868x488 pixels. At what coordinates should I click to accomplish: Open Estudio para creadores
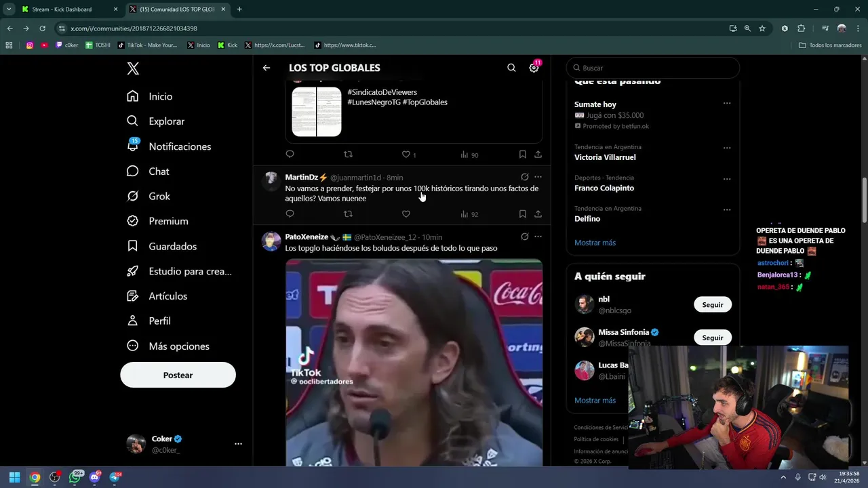click(x=179, y=271)
